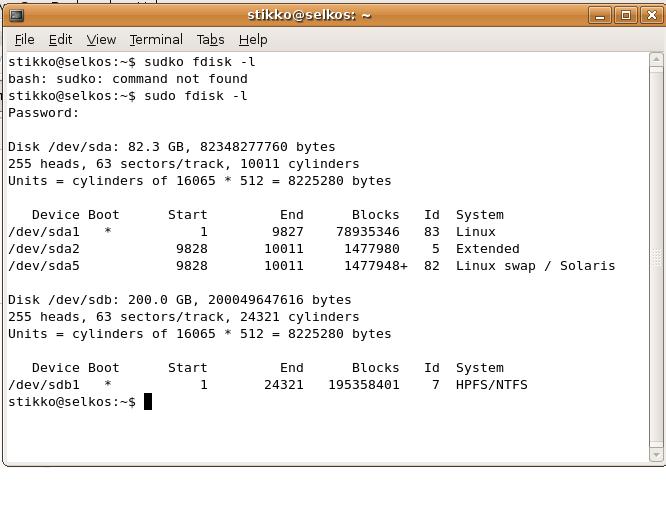
Task: Minimize the terminal window
Action: click(599, 15)
